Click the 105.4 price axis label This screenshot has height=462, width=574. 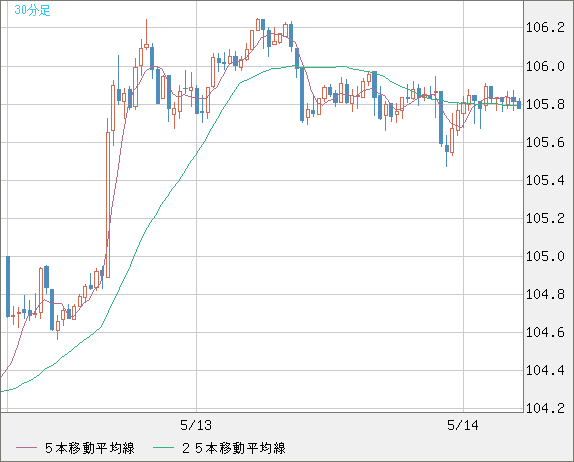[545, 180]
